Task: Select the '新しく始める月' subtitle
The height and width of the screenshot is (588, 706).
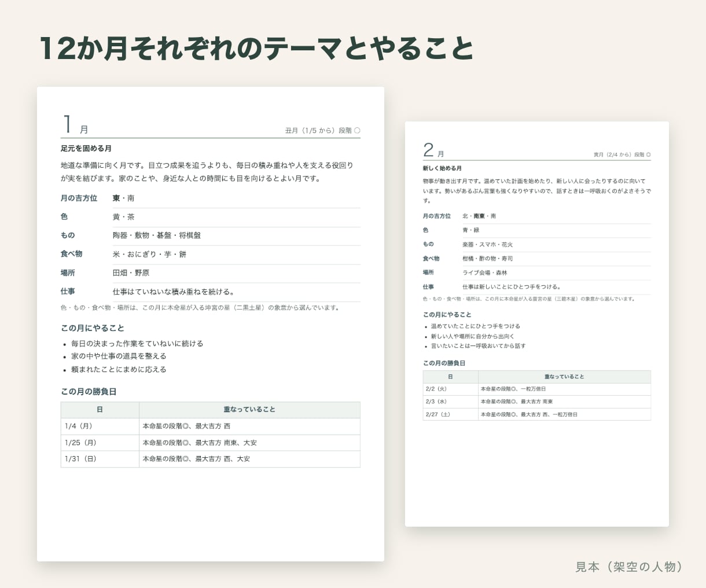Action: click(x=442, y=168)
